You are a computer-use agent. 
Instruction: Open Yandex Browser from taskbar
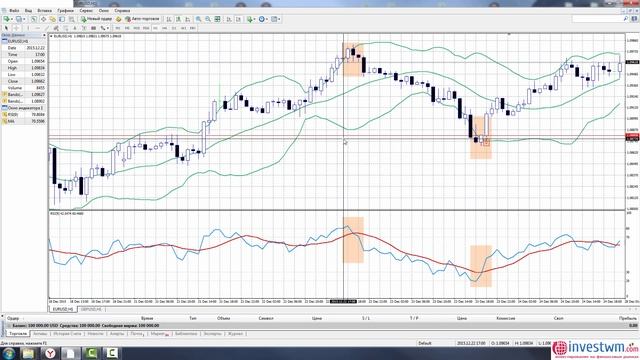pos(50,353)
